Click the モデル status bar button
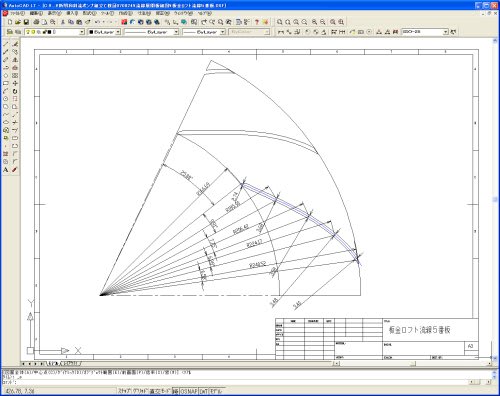 (x=216, y=391)
